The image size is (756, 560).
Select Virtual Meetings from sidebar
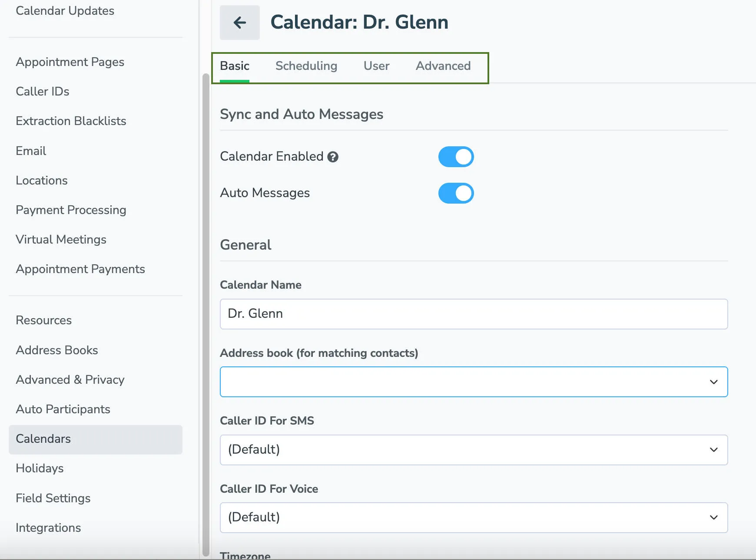[x=61, y=239]
